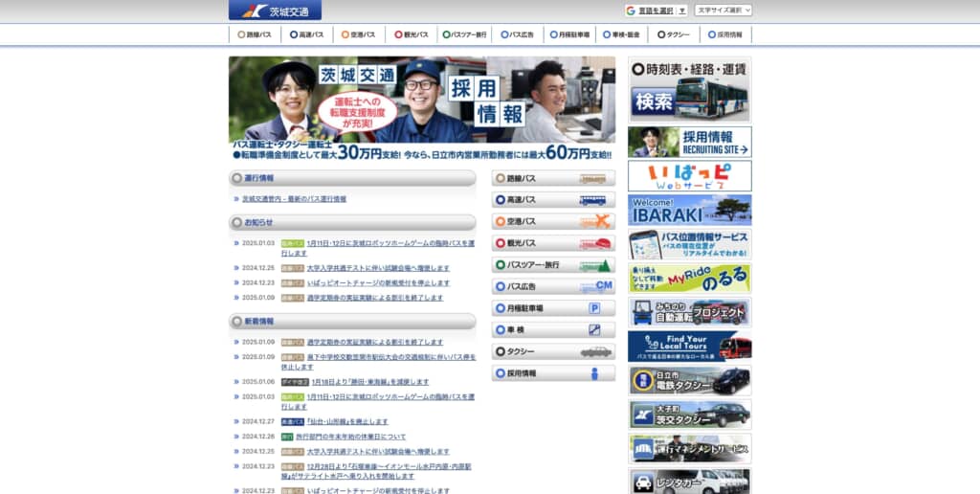Click the 運行情報 section header
The height and width of the screenshot is (494, 980).
point(352,178)
